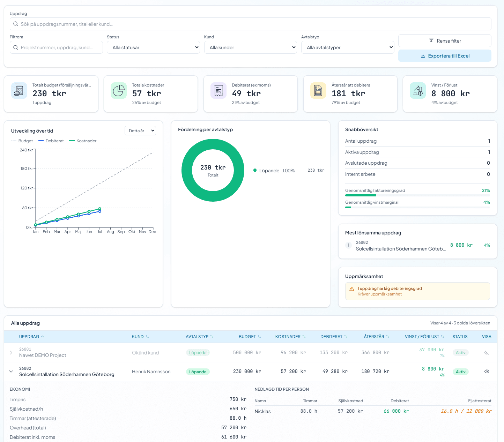Open the low debiteringsgrad warning notice
The width and height of the screenshot is (504, 442).
click(x=417, y=291)
